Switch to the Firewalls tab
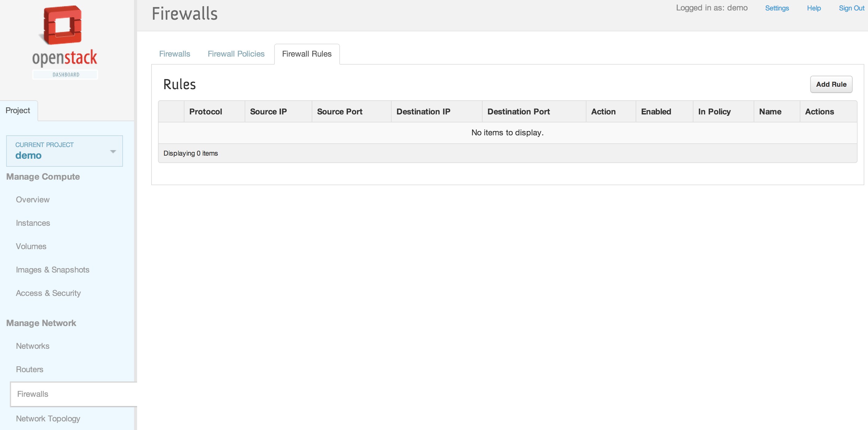The width and height of the screenshot is (868, 430). point(174,54)
